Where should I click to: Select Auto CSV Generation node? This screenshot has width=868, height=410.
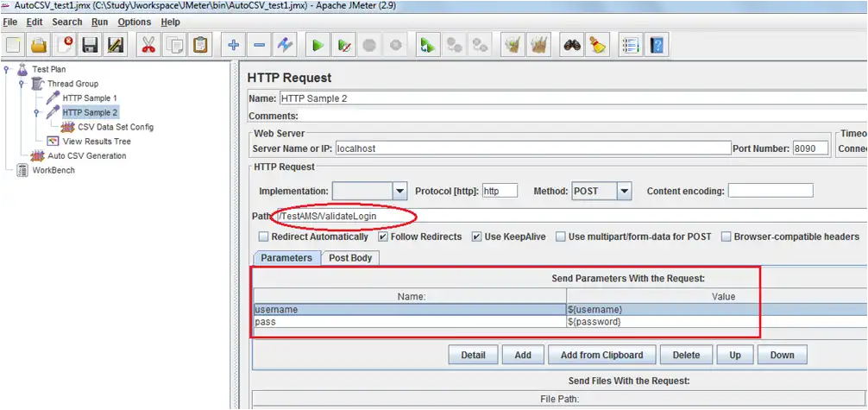[87, 155]
